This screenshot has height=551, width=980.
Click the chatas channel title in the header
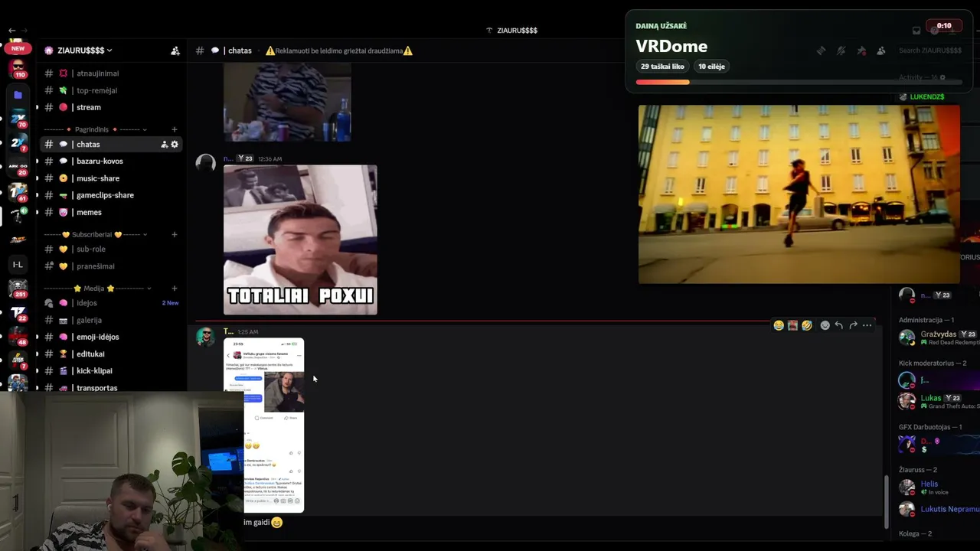[240, 51]
